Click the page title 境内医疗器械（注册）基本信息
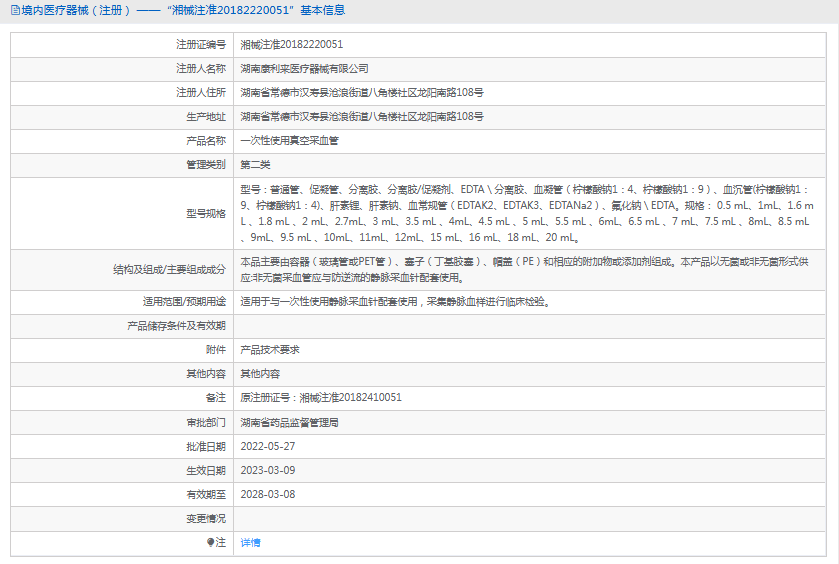 tap(184, 10)
